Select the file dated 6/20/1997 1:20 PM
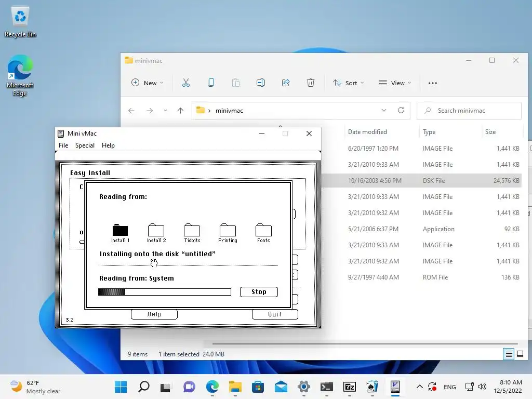The image size is (532, 399). [422, 148]
